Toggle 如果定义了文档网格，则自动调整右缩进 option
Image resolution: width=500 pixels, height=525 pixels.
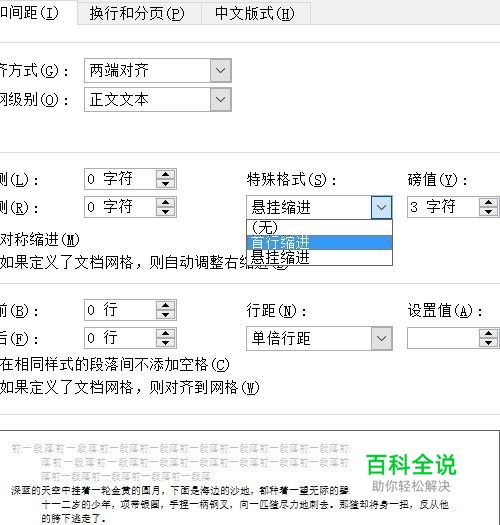click(123, 262)
